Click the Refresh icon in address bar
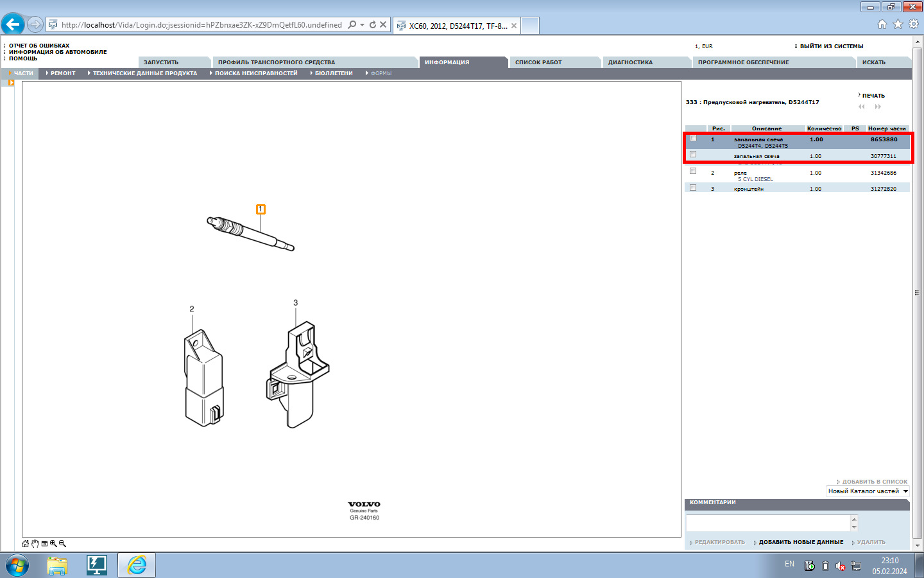The width and height of the screenshot is (924, 578). tap(373, 24)
